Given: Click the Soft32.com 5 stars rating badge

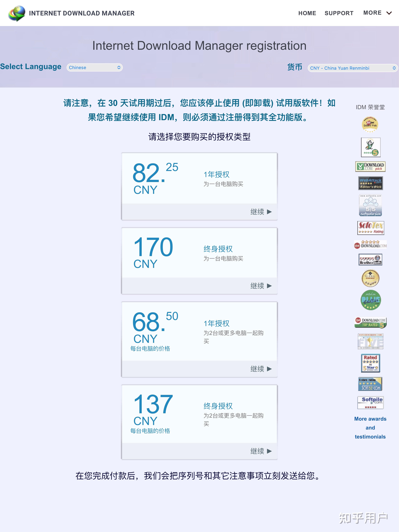Looking at the screenshot, I should click(x=370, y=384).
